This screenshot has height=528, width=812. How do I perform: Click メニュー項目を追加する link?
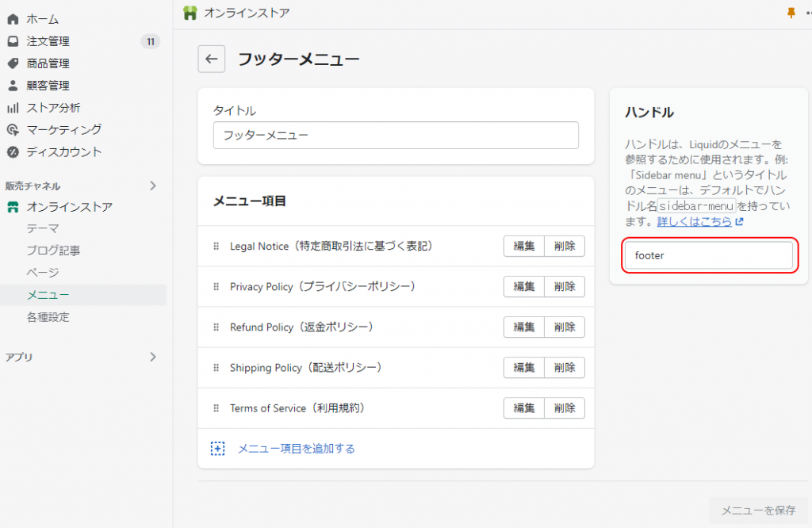tap(297, 448)
